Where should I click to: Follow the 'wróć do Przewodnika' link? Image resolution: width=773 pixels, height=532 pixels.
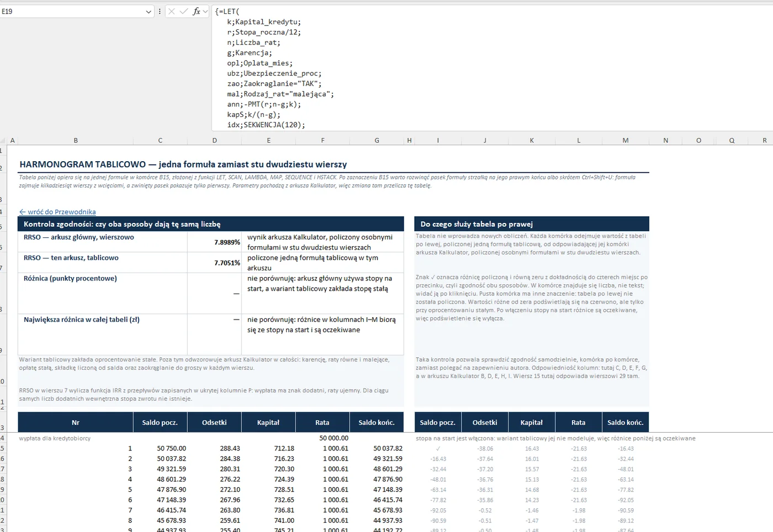57,212
